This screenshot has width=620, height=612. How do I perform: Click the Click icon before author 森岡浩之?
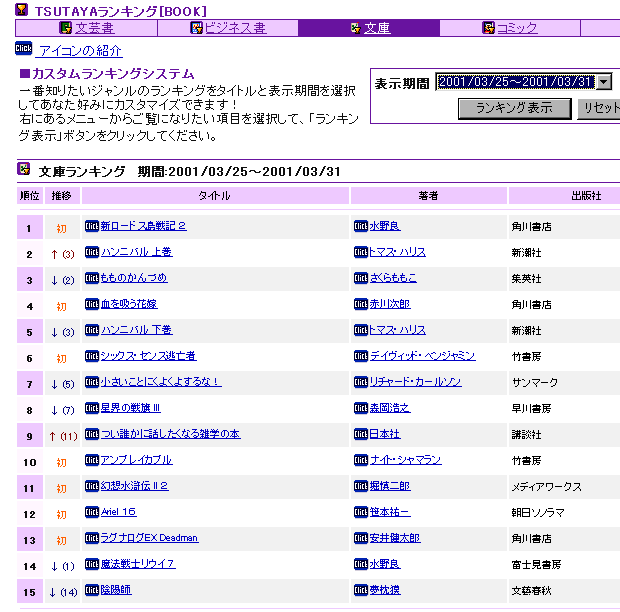tap(361, 408)
